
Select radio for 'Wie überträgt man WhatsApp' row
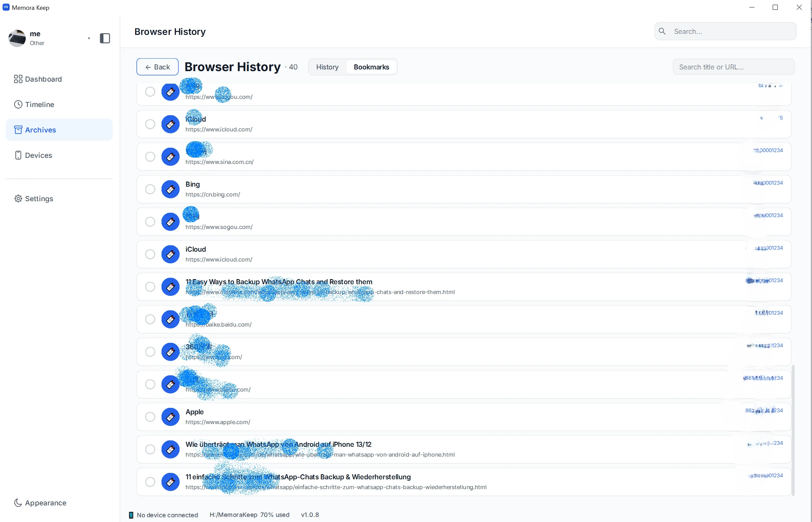[150, 450]
